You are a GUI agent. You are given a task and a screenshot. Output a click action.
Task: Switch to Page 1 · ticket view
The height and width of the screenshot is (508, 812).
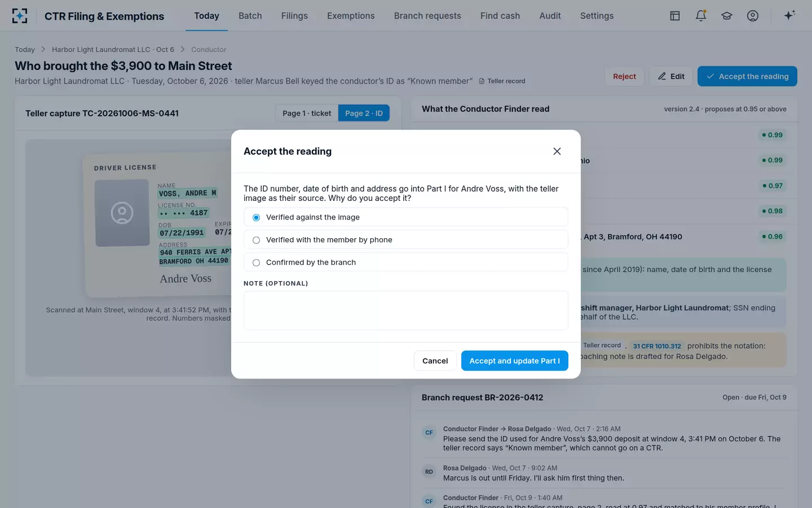[307, 113]
